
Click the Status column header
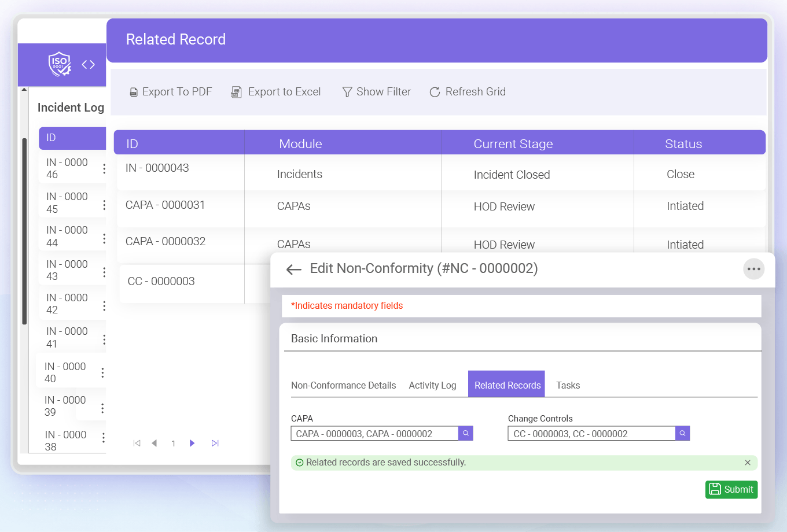(700, 143)
